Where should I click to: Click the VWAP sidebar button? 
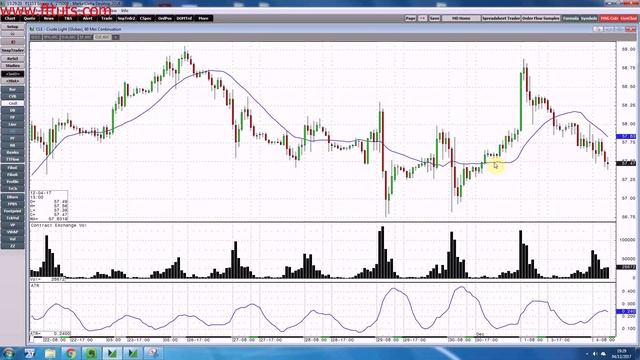[13, 232]
